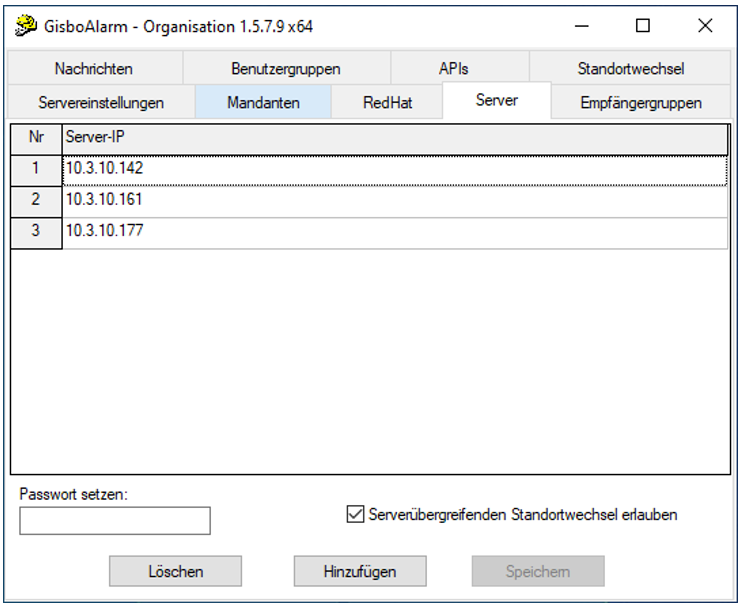This screenshot has width=742, height=607.
Task: Minimize the GisboAlarm window
Action: (x=582, y=26)
